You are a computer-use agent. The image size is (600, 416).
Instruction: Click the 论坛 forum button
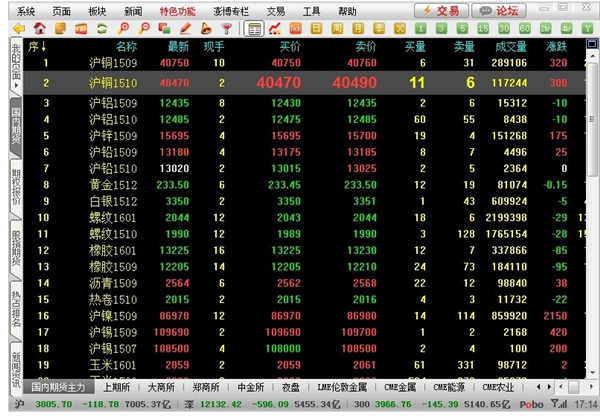click(x=499, y=11)
